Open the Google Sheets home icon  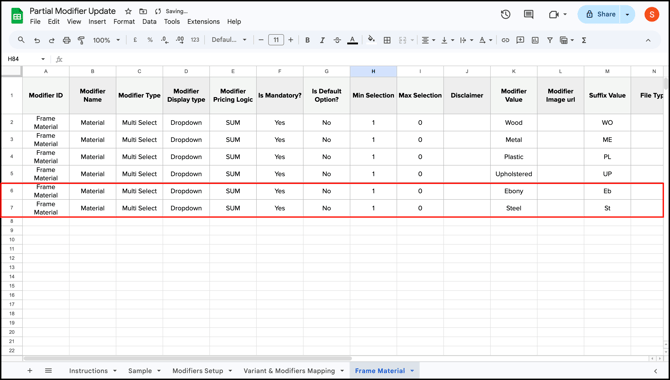pyautogui.click(x=17, y=16)
